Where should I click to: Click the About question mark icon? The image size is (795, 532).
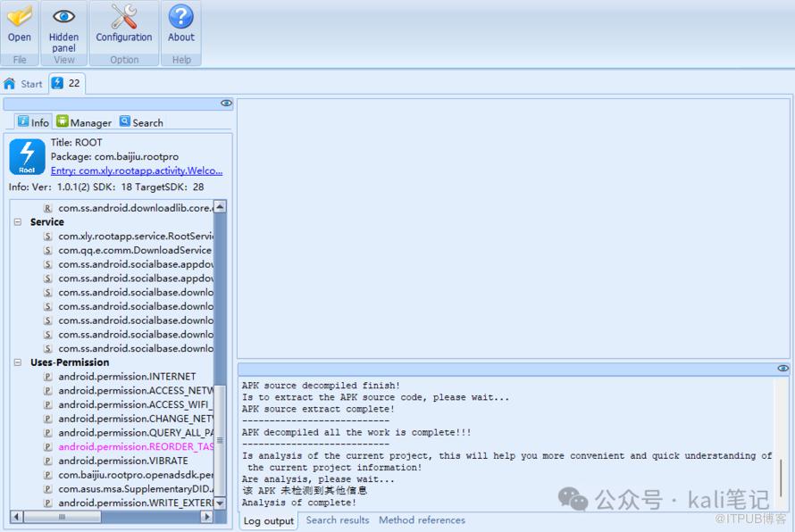[x=180, y=17]
